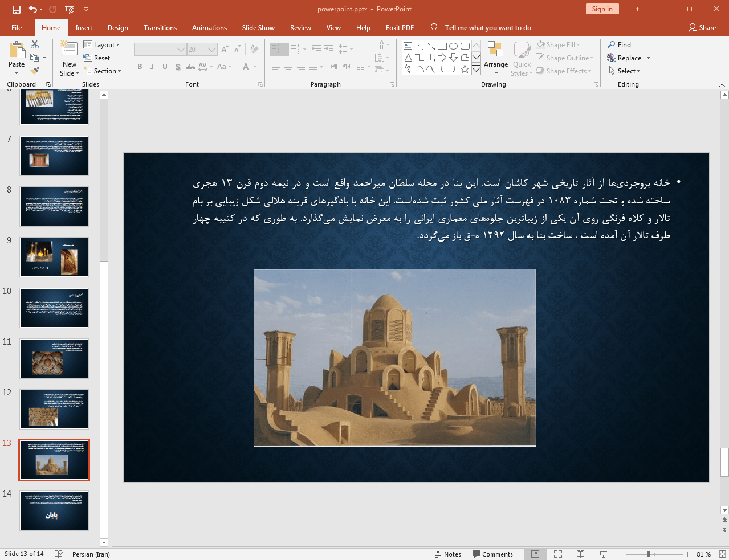Open the Layout dropdown
The height and width of the screenshot is (560, 729).
pos(101,45)
